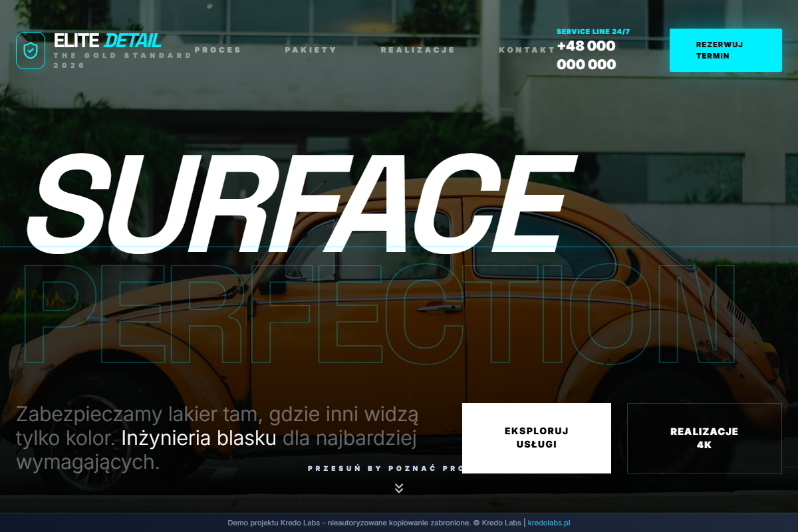Click THE GOLD STANDARD 2026 tagline
798x532 pixels.
[x=122, y=61]
